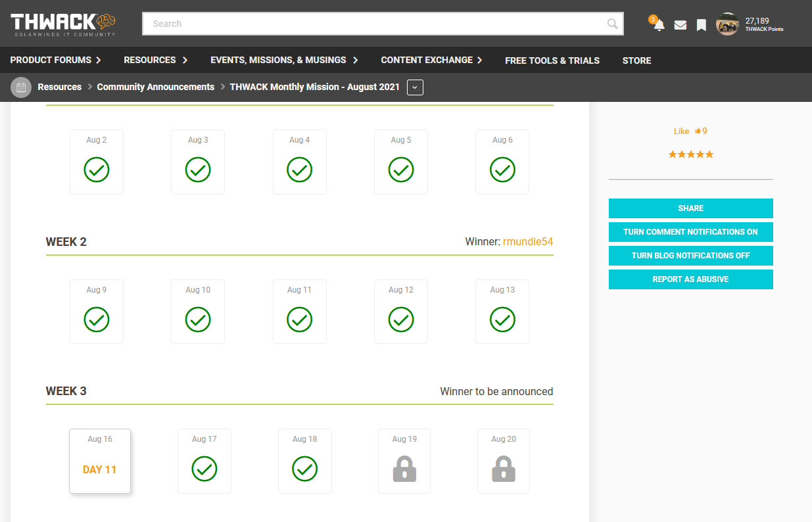This screenshot has height=522, width=812.
Task: Report the post as abusive
Action: pyautogui.click(x=691, y=279)
